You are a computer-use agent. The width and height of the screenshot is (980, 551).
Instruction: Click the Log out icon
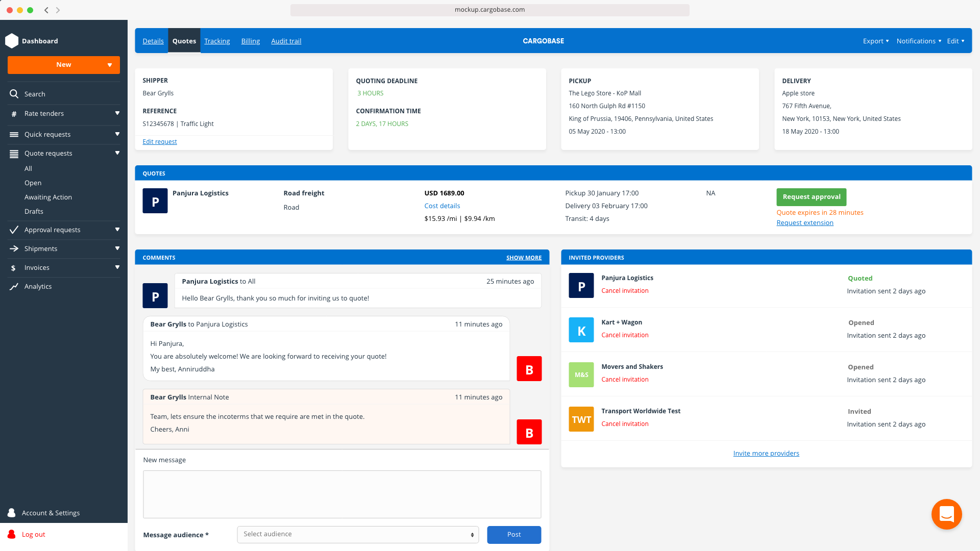click(x=11, y=534)
